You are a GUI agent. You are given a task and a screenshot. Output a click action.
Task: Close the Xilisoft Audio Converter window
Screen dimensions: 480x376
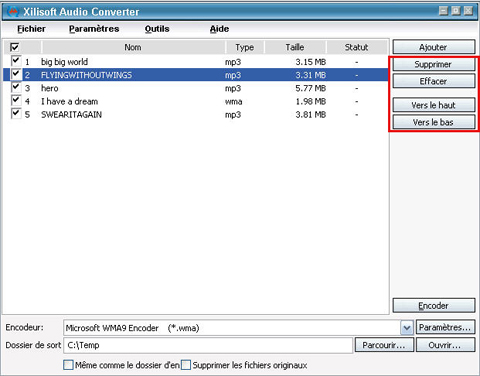pyautogui.click(x=468, y=11)
